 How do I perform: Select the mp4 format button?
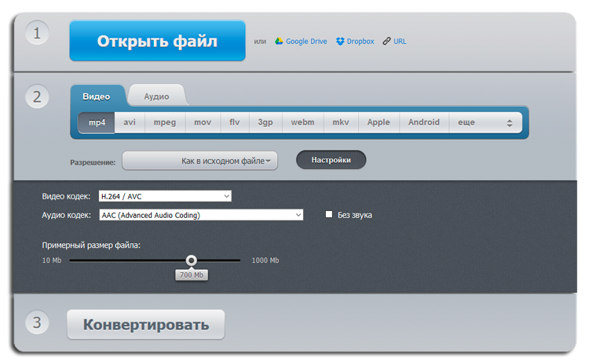pos(97,123)
